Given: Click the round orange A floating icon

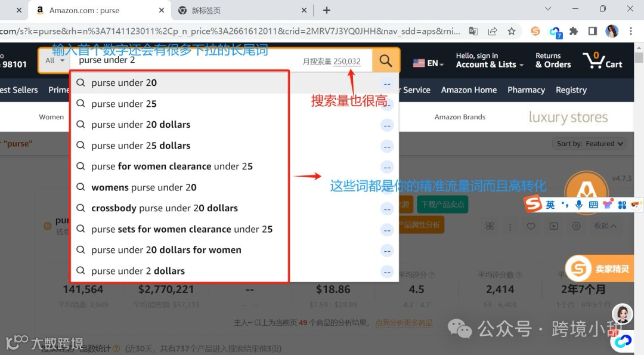Looking at the screenshot, I should 587,191.
